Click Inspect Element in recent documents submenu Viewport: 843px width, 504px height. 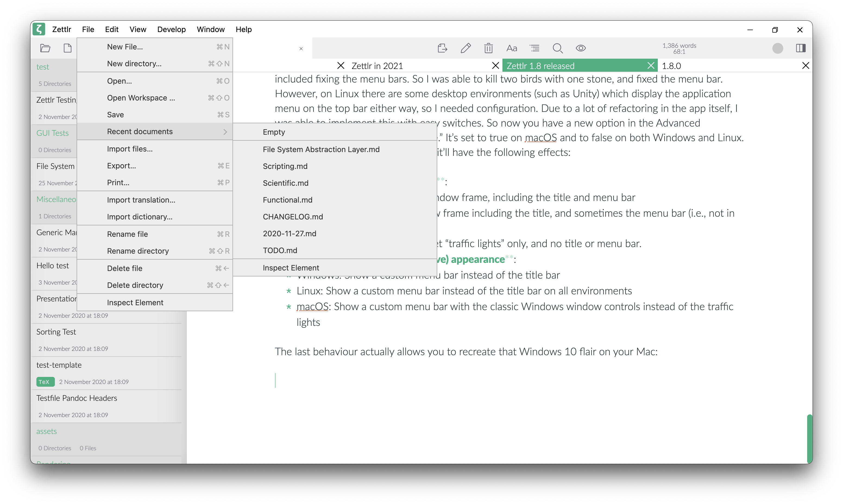335,268
